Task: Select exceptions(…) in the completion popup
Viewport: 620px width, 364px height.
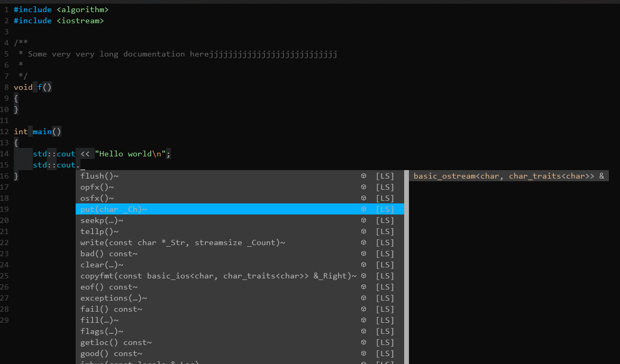Action: (114, 298)
